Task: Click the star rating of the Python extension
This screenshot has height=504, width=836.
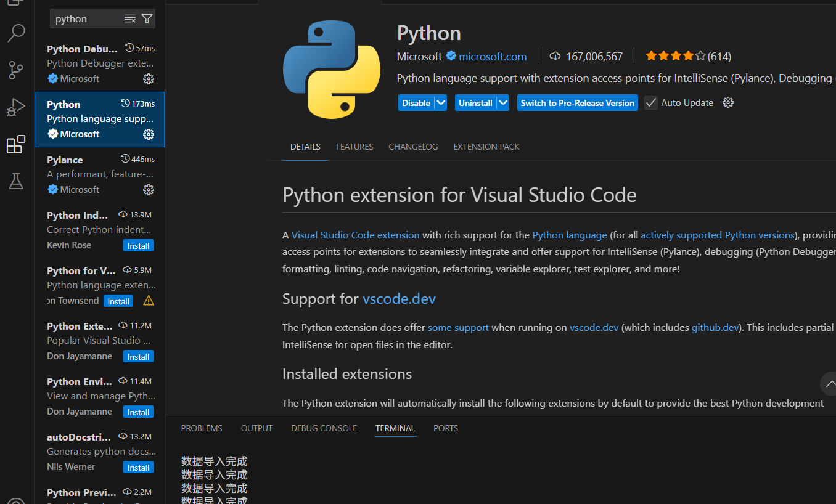Action: (x=676, y=56)
